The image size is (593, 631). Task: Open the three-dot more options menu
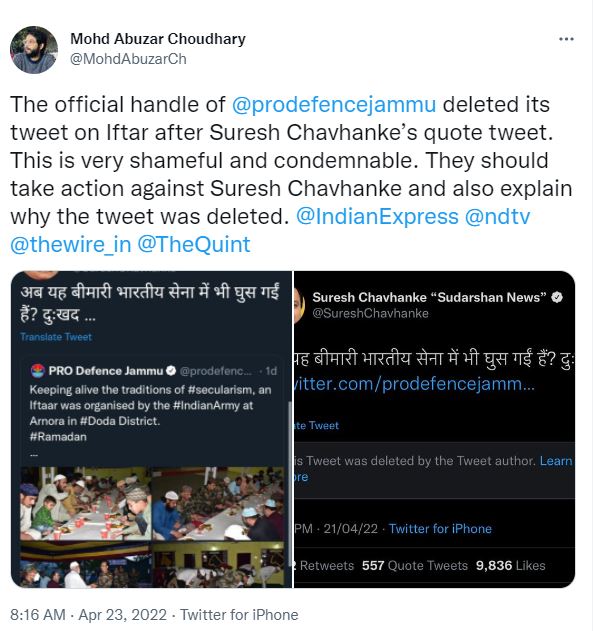(x=566, y=39)
